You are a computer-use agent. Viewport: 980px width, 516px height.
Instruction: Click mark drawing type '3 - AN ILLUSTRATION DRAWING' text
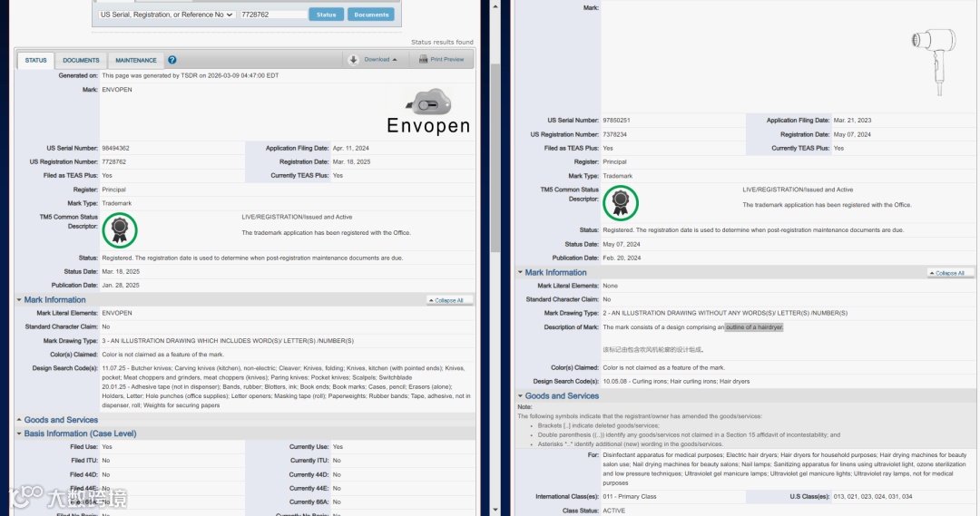pyautogui.click(x=228, y=340)
